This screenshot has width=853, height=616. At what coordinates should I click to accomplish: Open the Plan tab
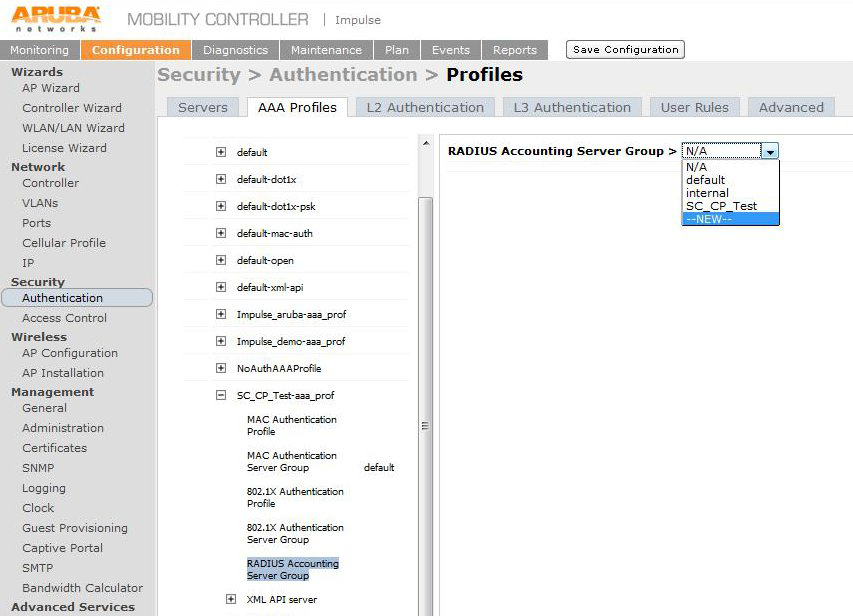coord(397,50)
